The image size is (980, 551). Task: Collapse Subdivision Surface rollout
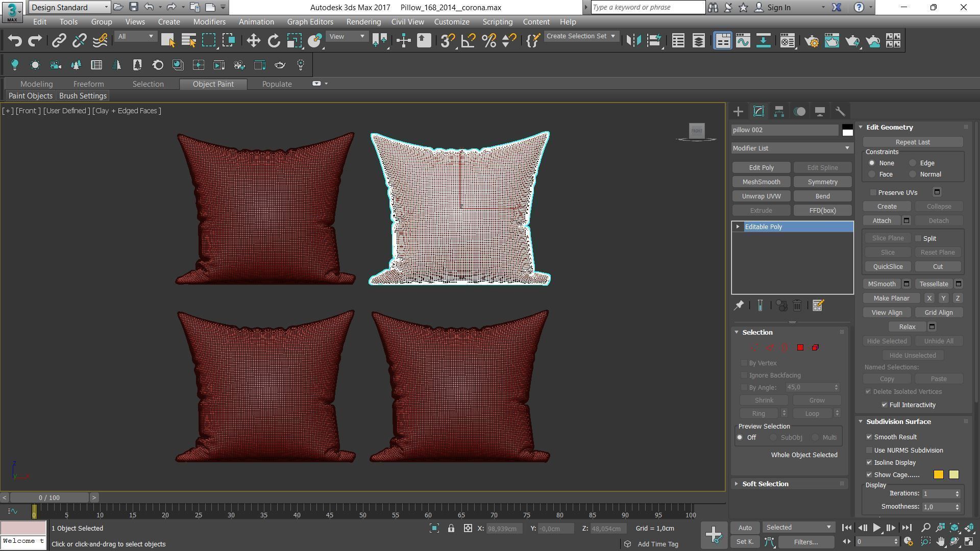(898, 422)
